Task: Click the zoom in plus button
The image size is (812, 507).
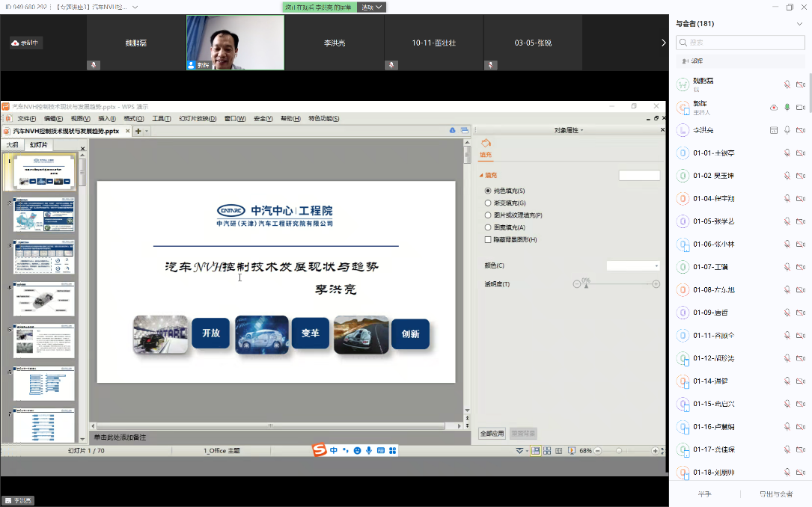Action: [x=655, y=451]
